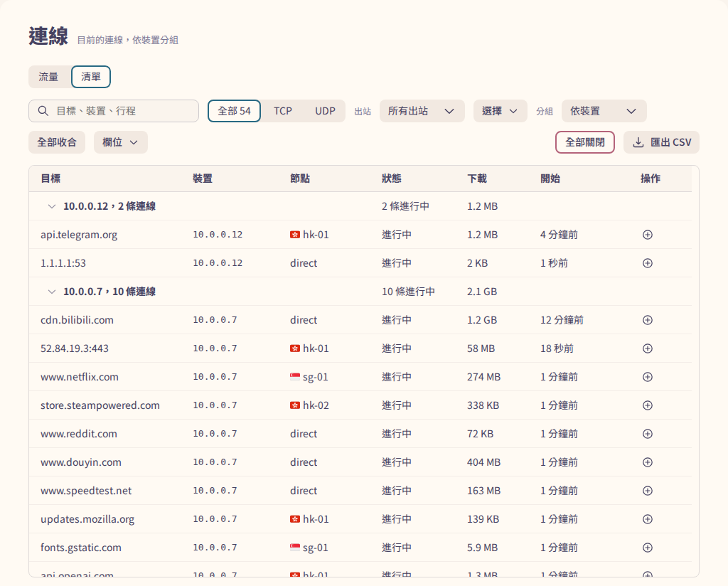
Task: Open the 依裝置 grouping dropdown
Action: pyautogui.click(x=604, y=111)
